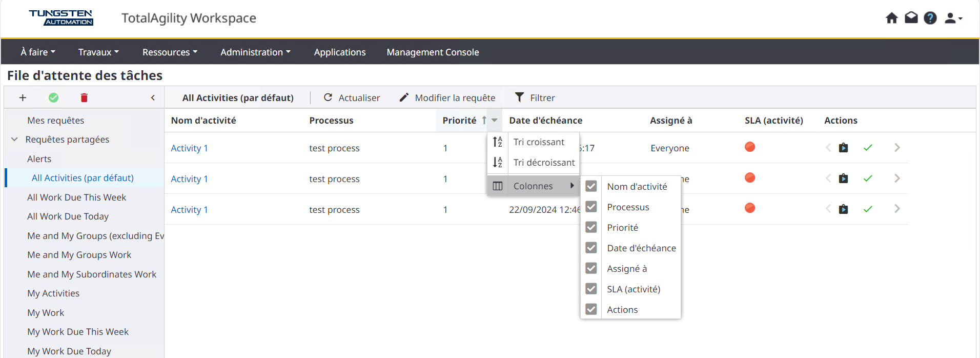Toggle the Date d'échéance column checkbox
The width and height of the screenshot is (980, 358).
coord(591,248)
